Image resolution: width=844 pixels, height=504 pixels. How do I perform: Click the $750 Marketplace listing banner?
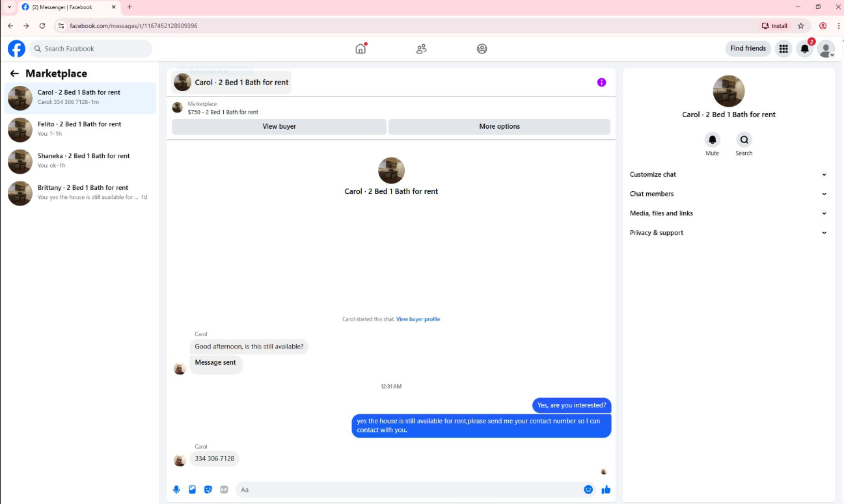[391, 108]
